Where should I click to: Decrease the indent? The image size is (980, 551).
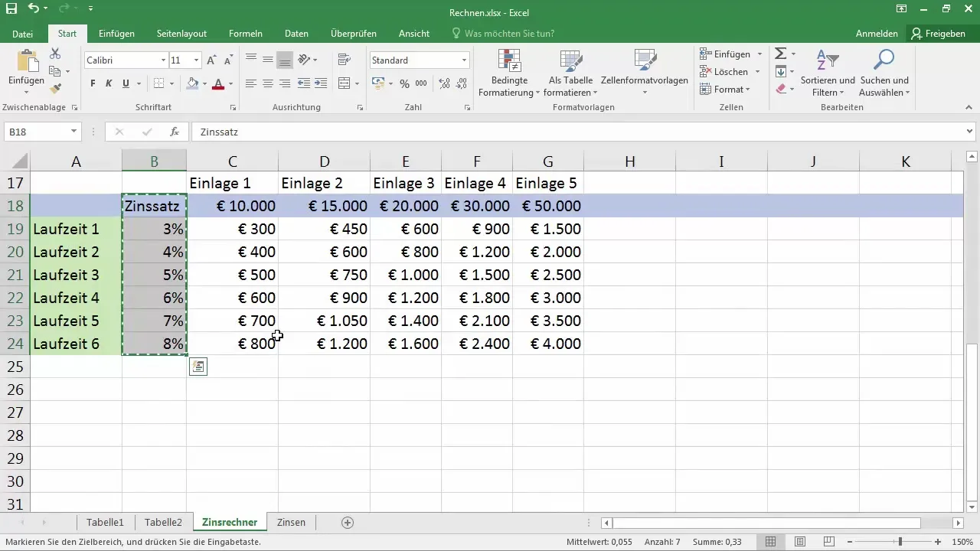pyautogui.click(x=304, y=83)
